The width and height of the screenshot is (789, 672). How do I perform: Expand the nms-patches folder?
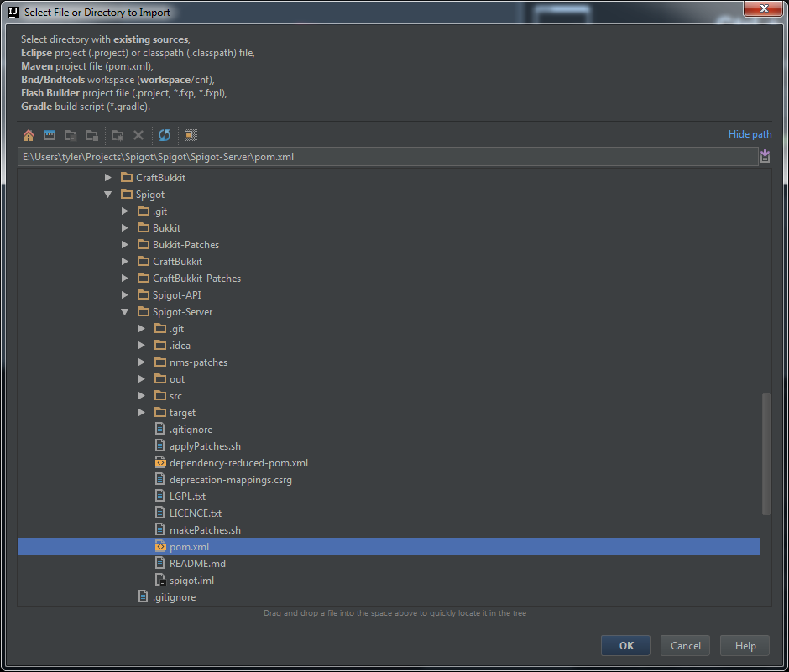(x=142, y=362)
